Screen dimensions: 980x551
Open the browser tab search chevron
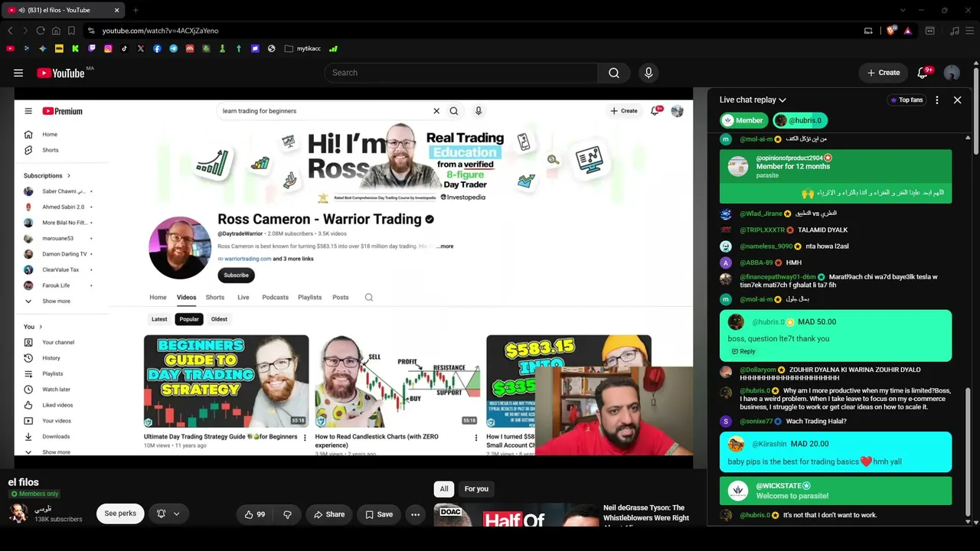point(903,10)
